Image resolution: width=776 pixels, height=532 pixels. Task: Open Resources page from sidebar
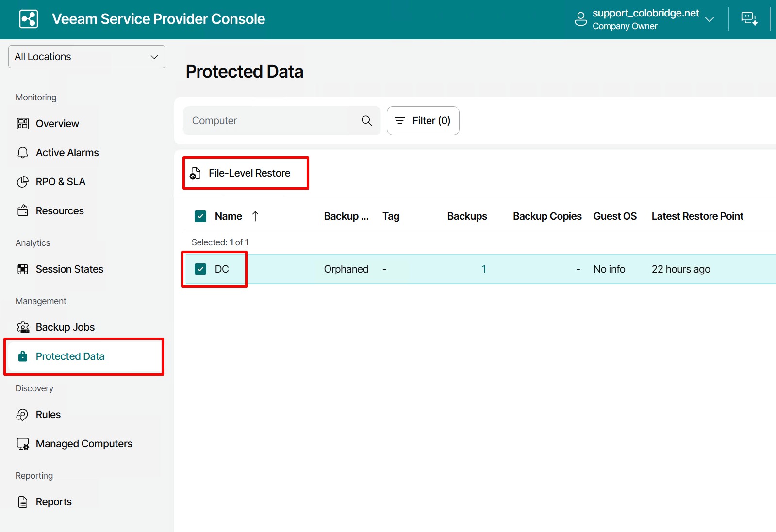coord(60,211)
